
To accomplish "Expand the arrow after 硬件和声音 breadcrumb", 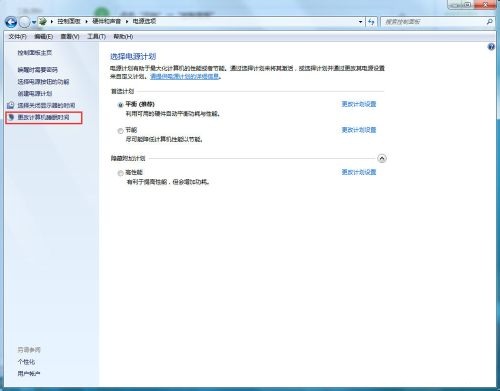I will [x=127, y=22].
